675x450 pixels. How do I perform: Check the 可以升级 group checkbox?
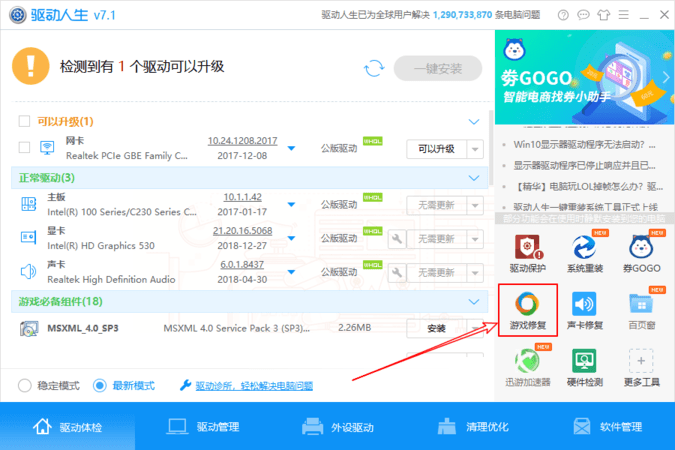pyautogui.click(x=25, y=122)
